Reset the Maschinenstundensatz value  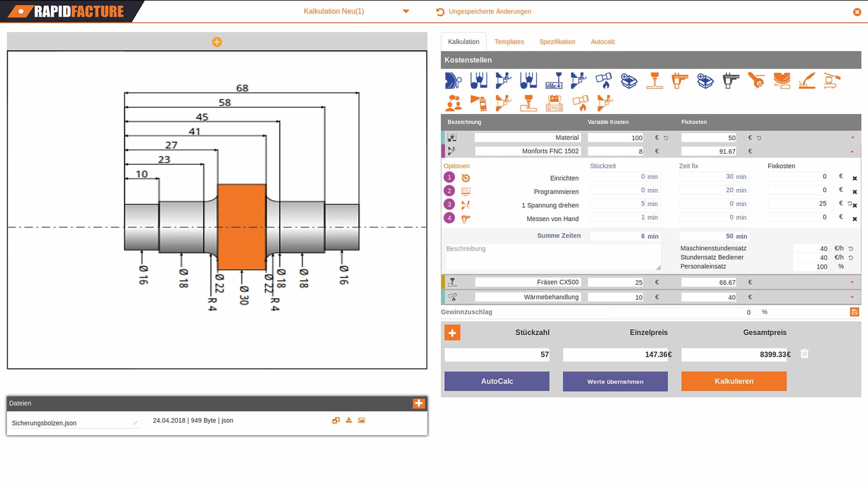point(850,248)
